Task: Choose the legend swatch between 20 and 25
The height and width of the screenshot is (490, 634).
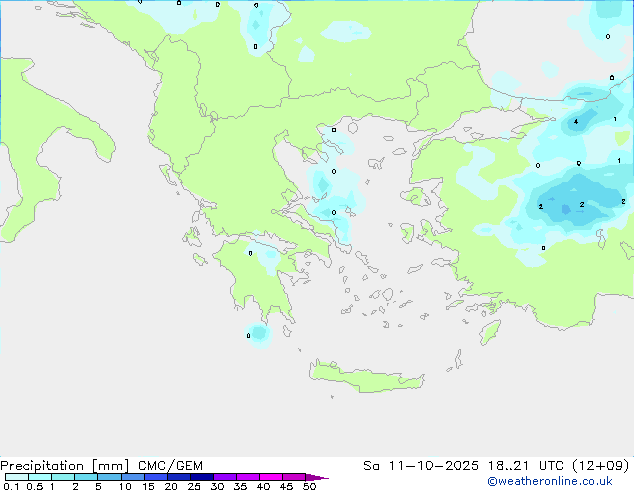Action: pyautogui.click(x=179, y=477)
